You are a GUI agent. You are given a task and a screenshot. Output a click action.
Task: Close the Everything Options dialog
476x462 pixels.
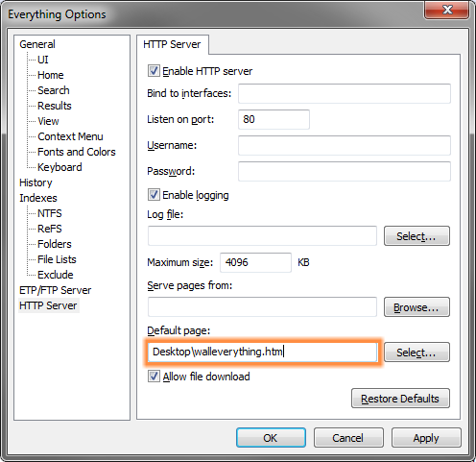(447, 10)
